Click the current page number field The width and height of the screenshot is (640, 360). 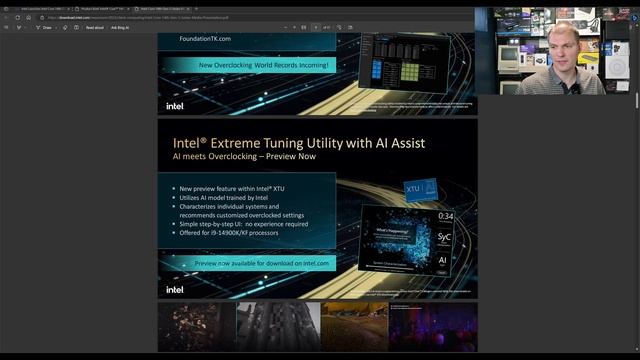point(316,28)
